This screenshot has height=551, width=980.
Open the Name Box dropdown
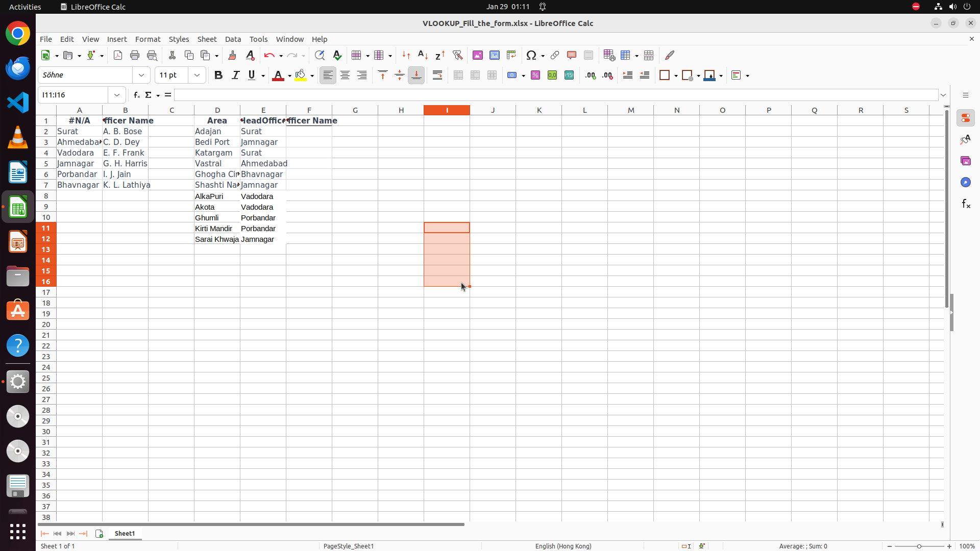tap(117, 95)
